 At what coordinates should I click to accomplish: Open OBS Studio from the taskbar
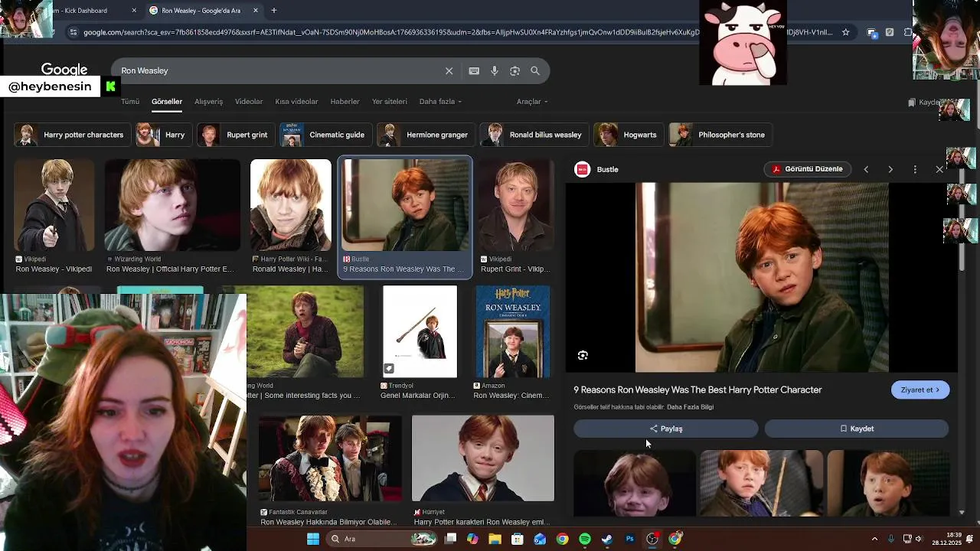[x=652, y=539]
